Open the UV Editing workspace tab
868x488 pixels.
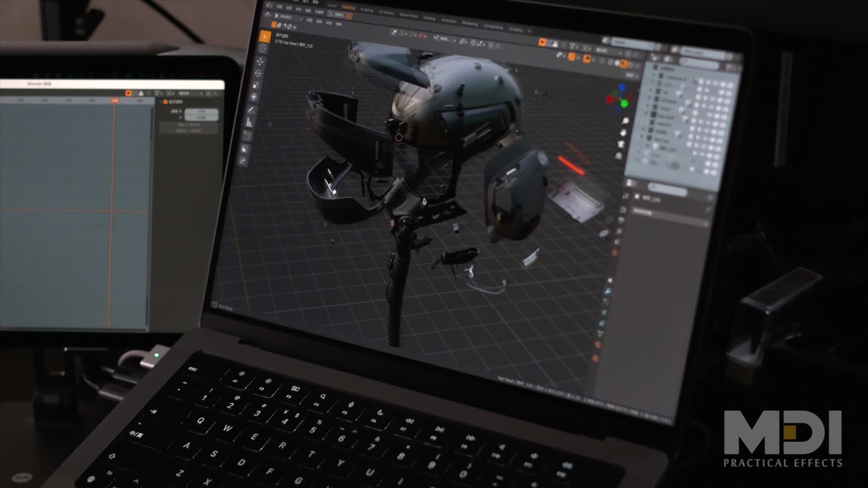click(x=386, y=13)
